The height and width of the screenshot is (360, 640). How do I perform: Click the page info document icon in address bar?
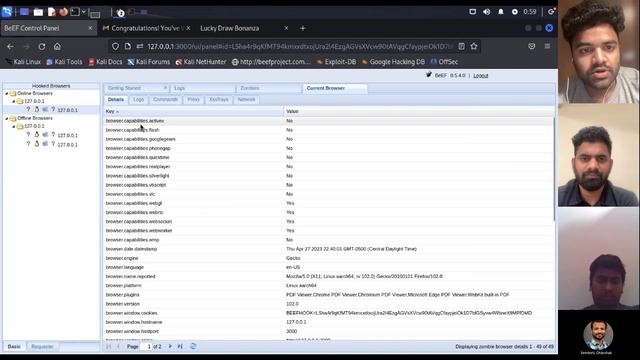[x=128, y=47]
